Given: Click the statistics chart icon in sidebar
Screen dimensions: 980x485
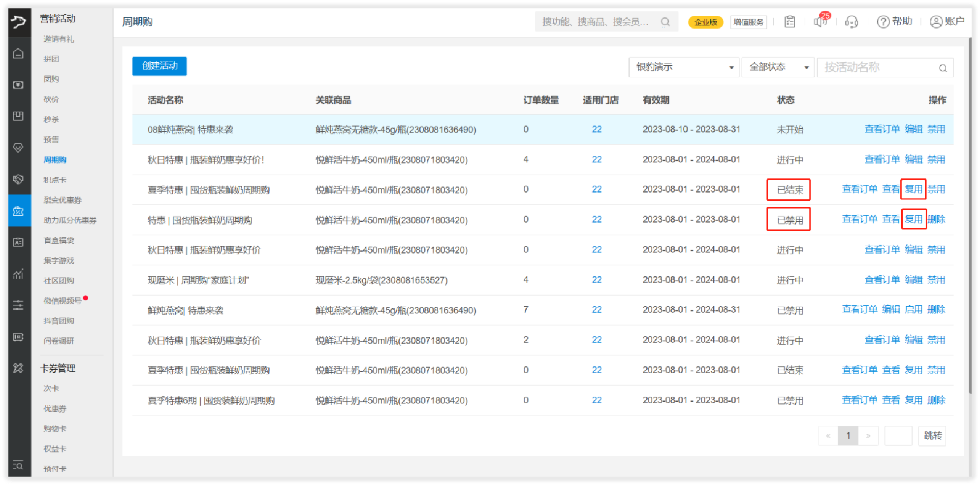Looking at the screenshot, I should click(18, 274).
